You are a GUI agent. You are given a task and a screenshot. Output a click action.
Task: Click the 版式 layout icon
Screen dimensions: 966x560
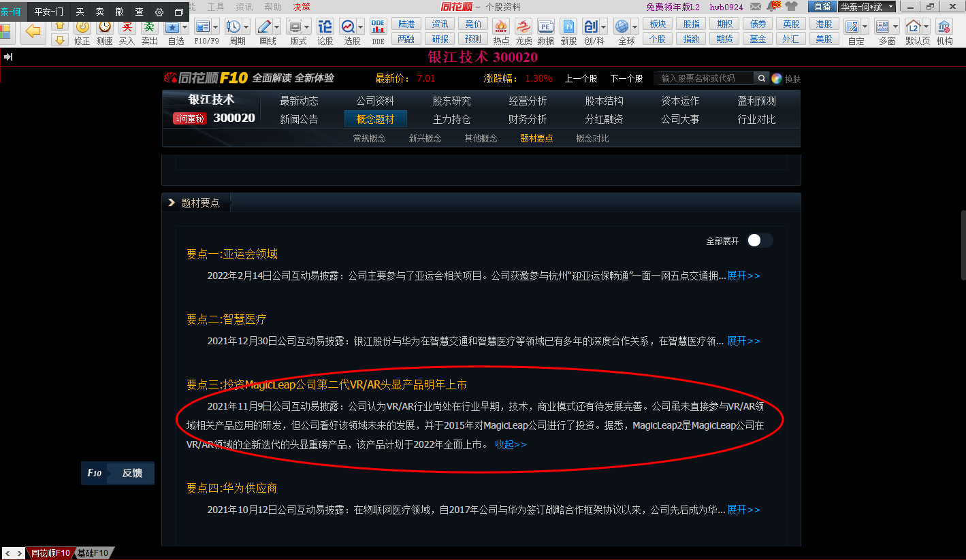[295, 27]
